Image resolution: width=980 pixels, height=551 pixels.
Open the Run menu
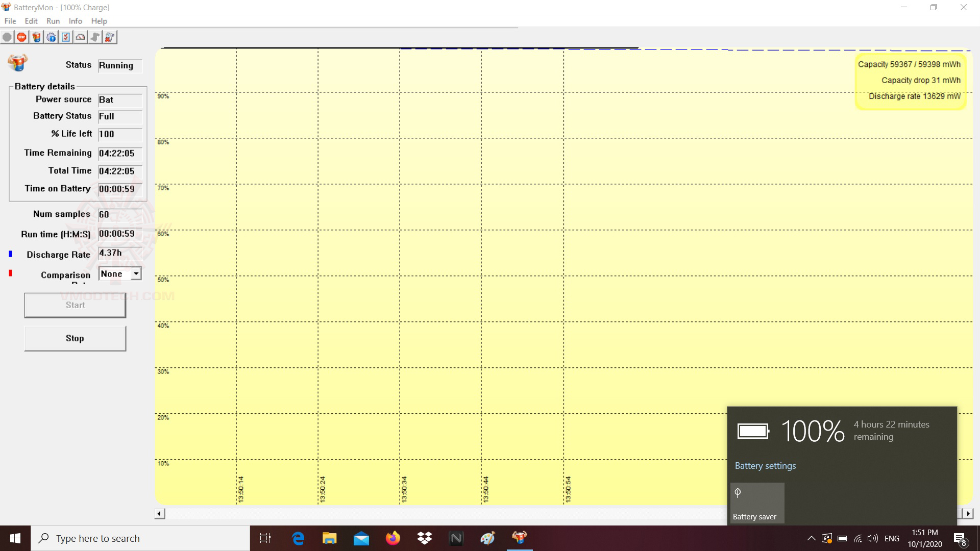point(53,21)
